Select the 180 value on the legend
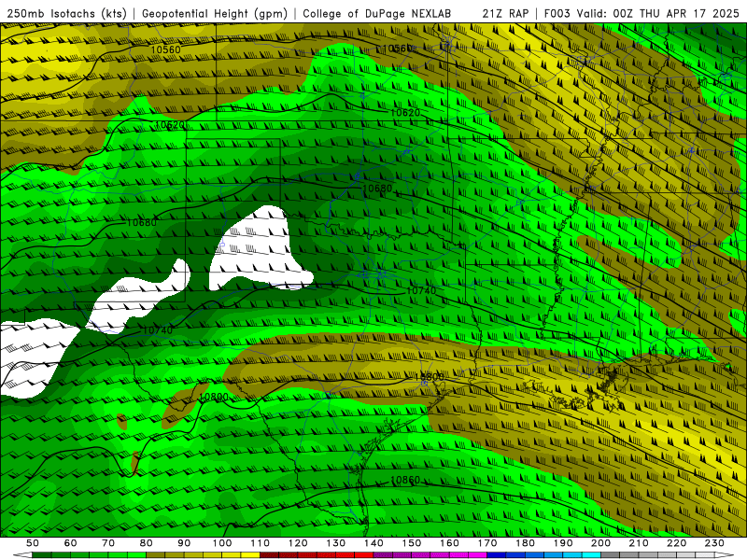Viewport: 747px width, 560px height. (x=525, y=543)
